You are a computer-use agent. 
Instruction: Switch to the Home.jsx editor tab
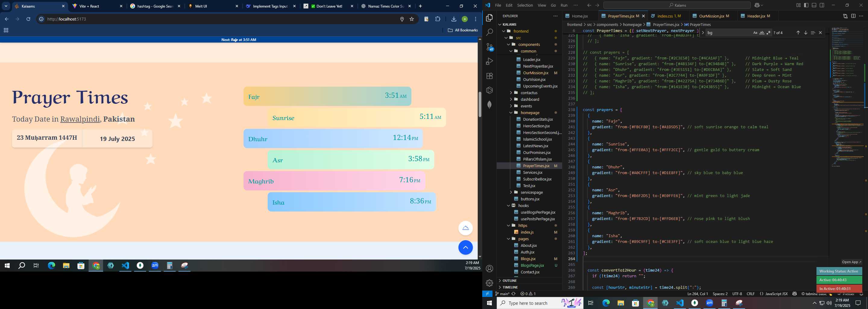580,16
